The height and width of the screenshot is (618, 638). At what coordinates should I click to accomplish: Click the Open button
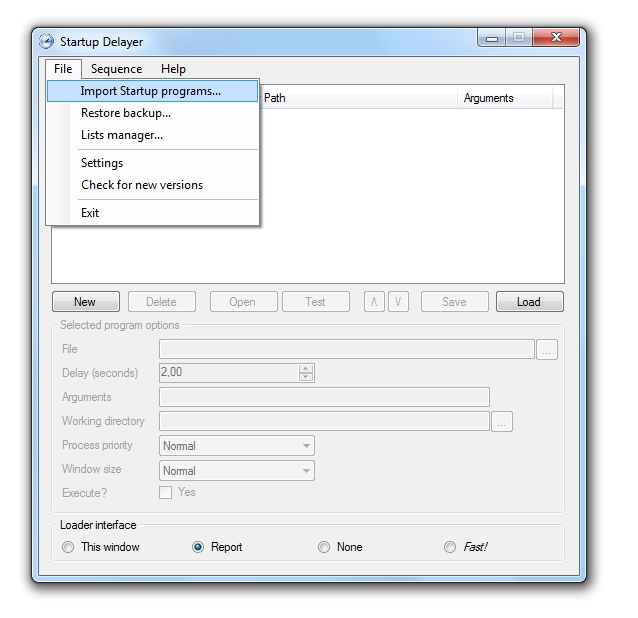point(243,301)
